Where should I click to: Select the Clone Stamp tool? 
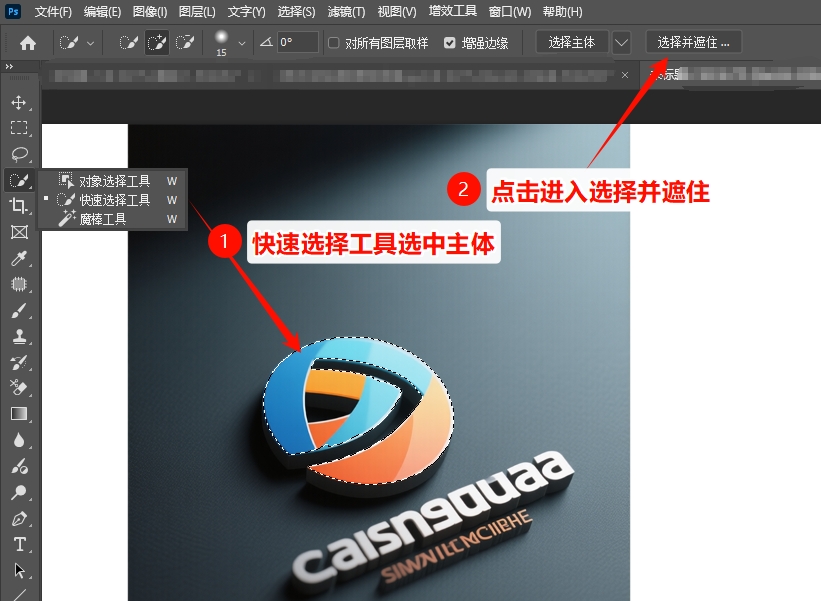[18, 337]
